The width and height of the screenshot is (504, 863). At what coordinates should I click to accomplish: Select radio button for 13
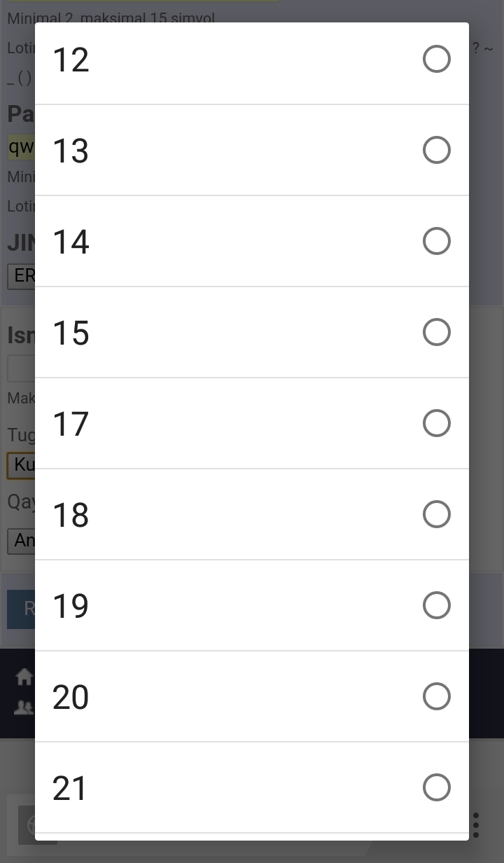[x=437, y=150]
